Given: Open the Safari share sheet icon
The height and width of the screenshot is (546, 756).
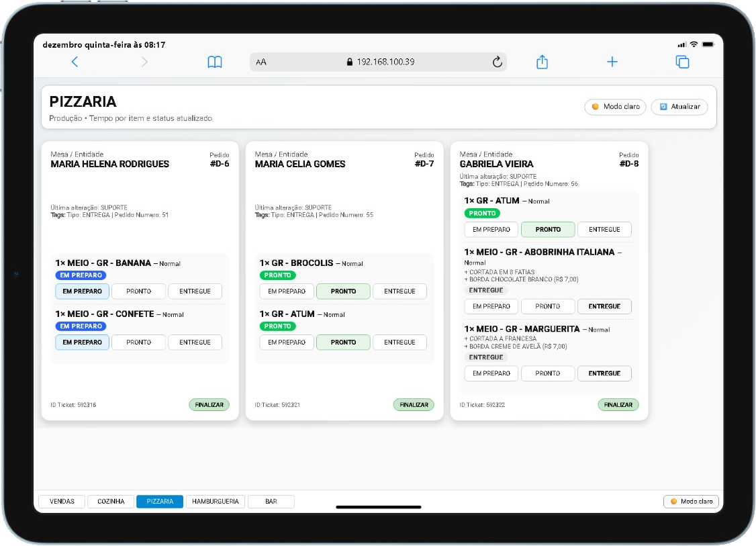Looking at the screenshot, I should point(542,62).
